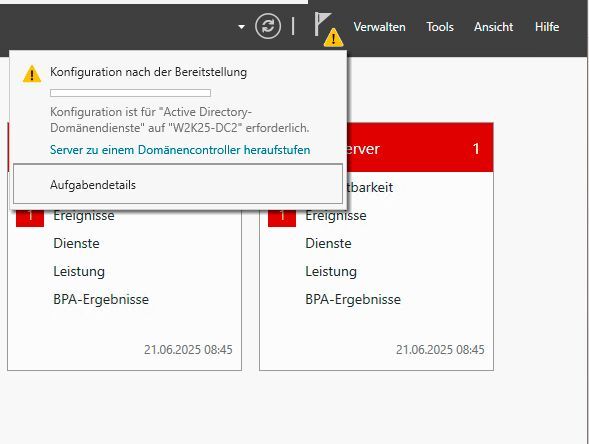Click the right tile timestamp 21.06.2025 08:45
This screenshot has height=444, width=589.
(x=440, y=350)
